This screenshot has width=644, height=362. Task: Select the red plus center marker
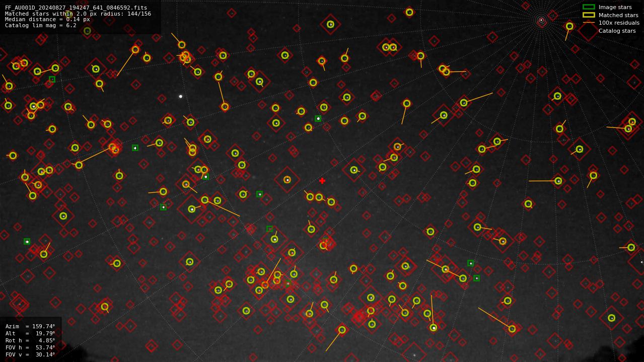322,181
